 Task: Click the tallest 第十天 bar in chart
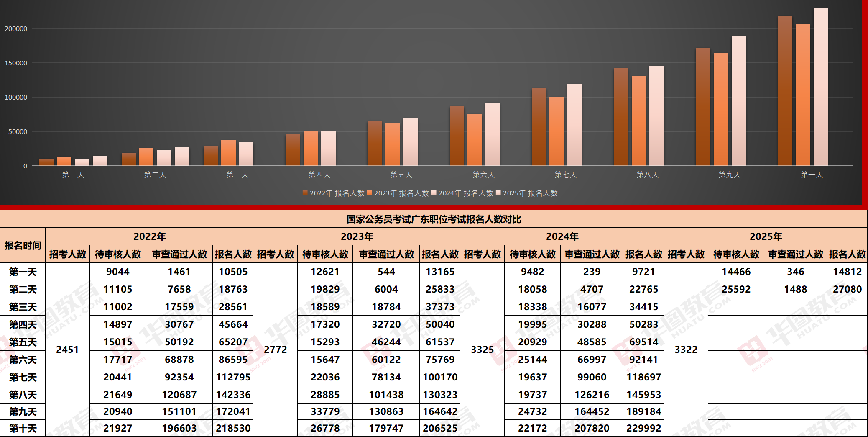point(820,87)
